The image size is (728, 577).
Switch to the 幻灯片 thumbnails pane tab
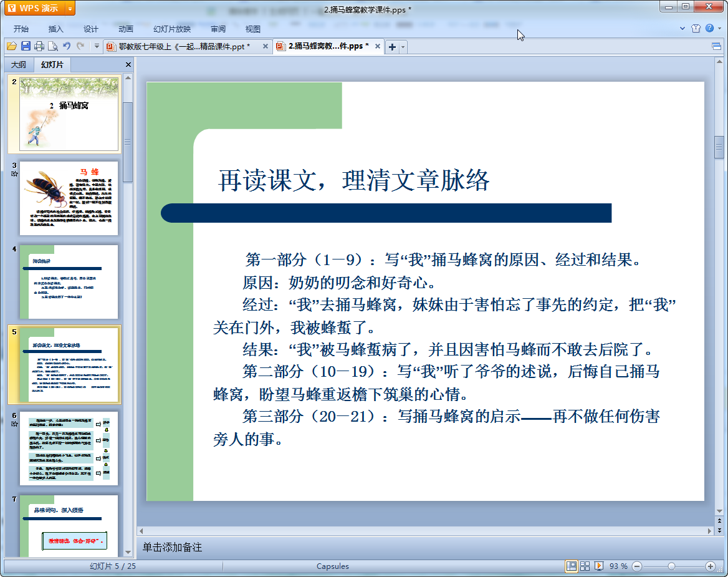52,65
